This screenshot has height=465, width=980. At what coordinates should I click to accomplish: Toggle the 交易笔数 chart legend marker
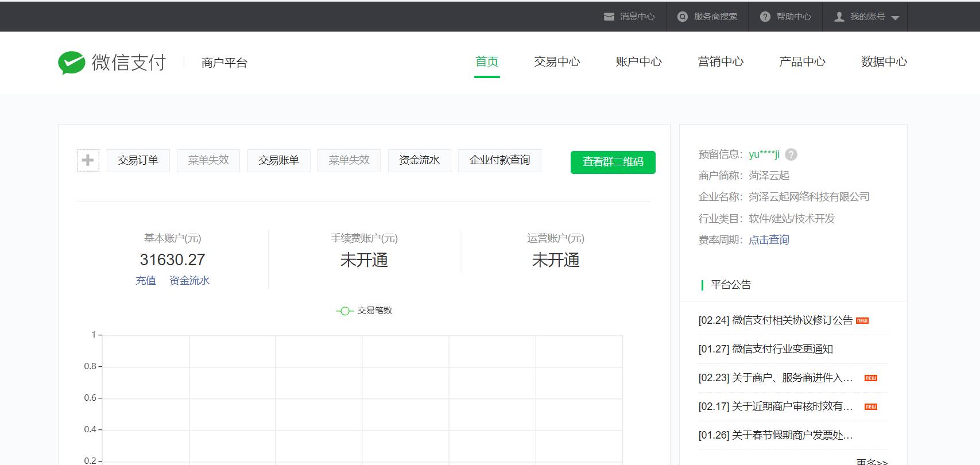pyautogui.click(x=344, y=311)
